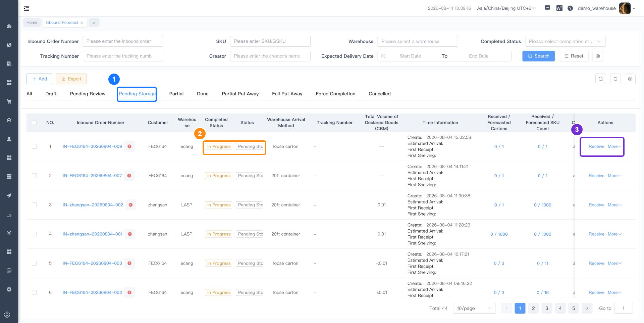The image size is (644, 323).
Task: Open the storefront icon in the sidebar
Action: point(9,271)
